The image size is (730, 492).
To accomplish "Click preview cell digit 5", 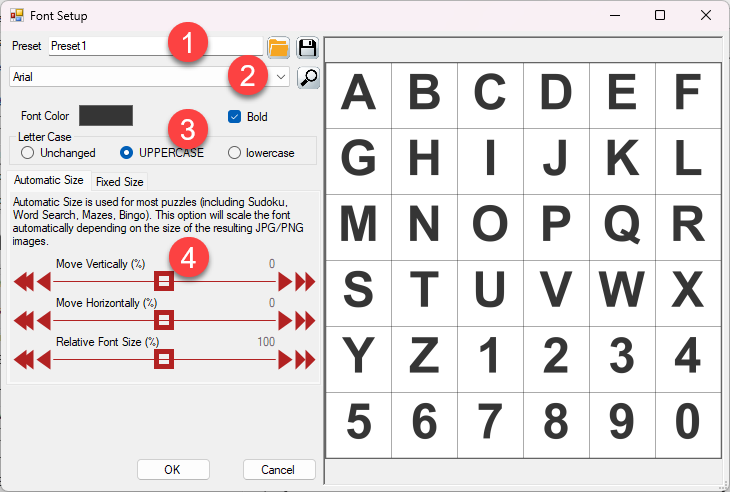I will click(358, 425).
